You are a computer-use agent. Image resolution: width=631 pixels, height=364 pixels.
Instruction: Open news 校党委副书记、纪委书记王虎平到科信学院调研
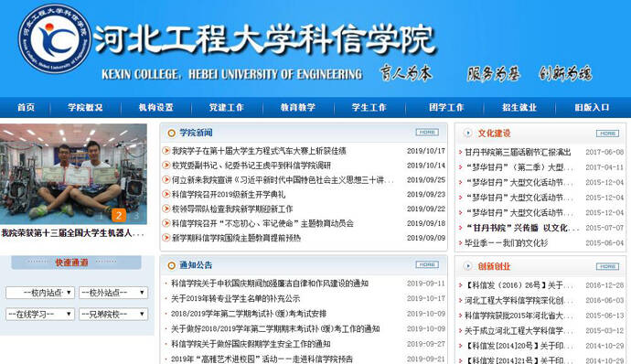[x=251, y=166]
